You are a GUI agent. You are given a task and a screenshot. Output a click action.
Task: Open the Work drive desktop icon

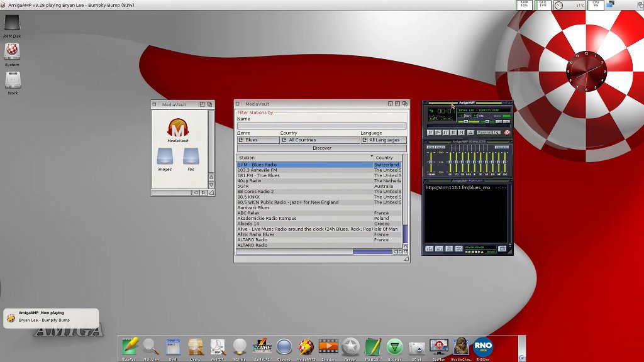pos(13,80)
